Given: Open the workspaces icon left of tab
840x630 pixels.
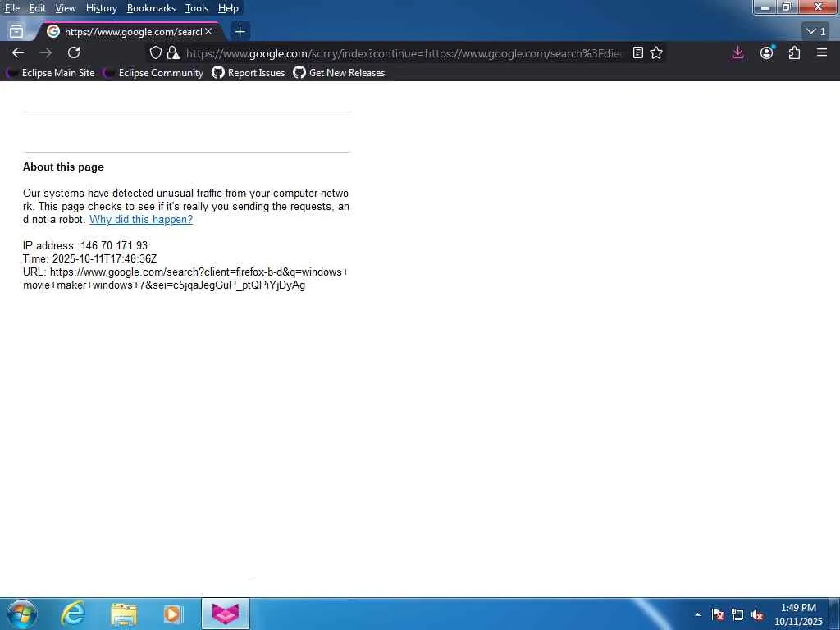Looking at the screenshot, I should pos(16,32).
